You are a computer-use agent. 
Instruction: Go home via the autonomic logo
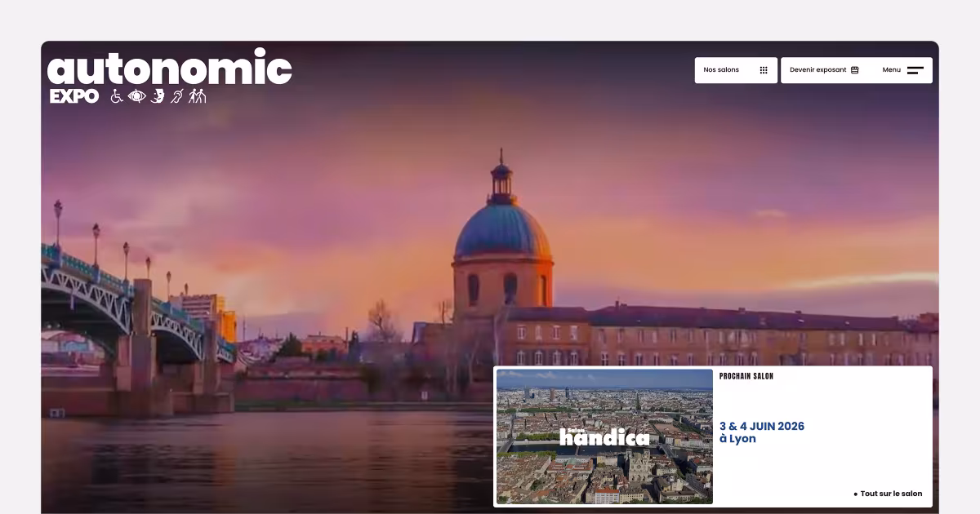pos(169,68)
